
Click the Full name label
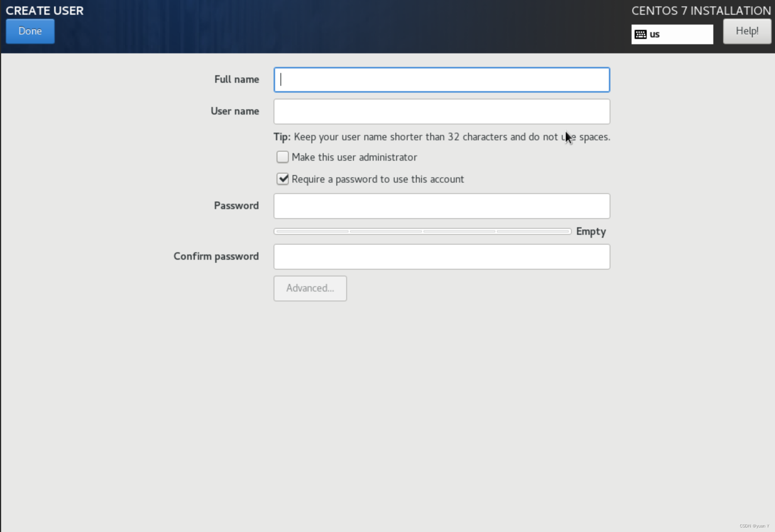click(x=237, y=79)
